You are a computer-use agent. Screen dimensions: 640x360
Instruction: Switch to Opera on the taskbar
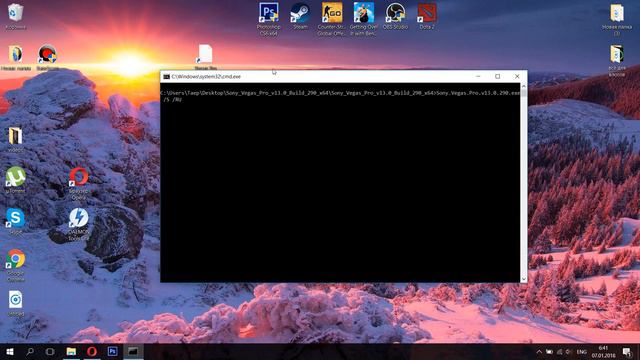click(x=92, y=351)
